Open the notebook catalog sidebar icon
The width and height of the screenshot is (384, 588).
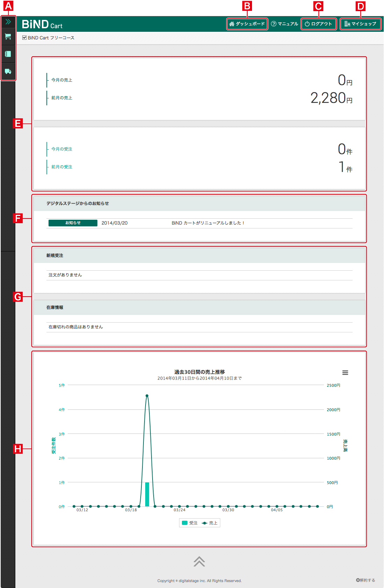pyautogui.click(x=8, y=54)
